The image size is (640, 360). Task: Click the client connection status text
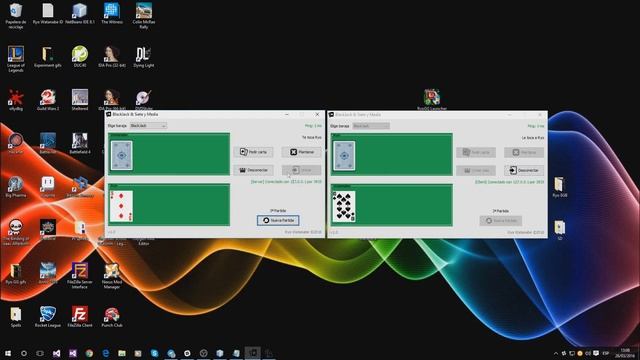click(509, 182)
